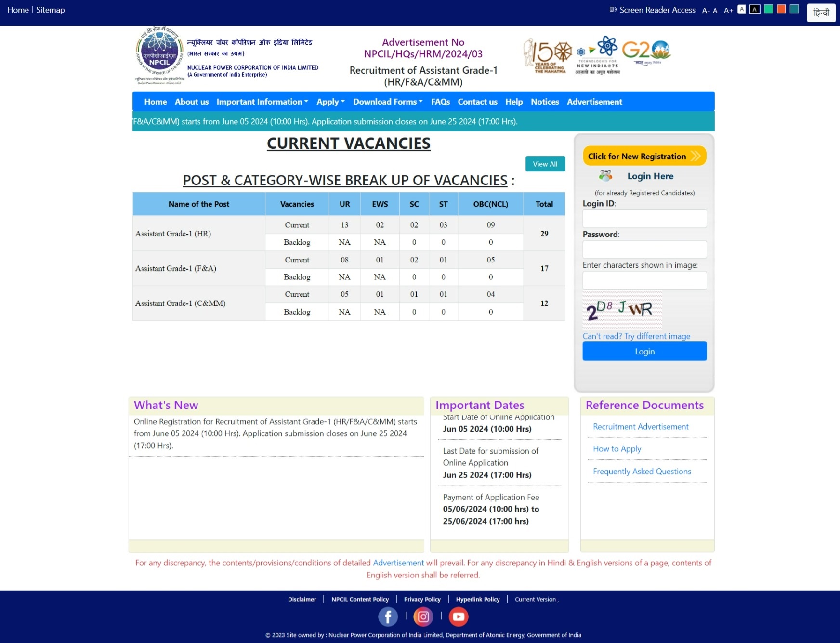
Task: Open the NPCIL Facebook page icon
Action: click(388, 617)
